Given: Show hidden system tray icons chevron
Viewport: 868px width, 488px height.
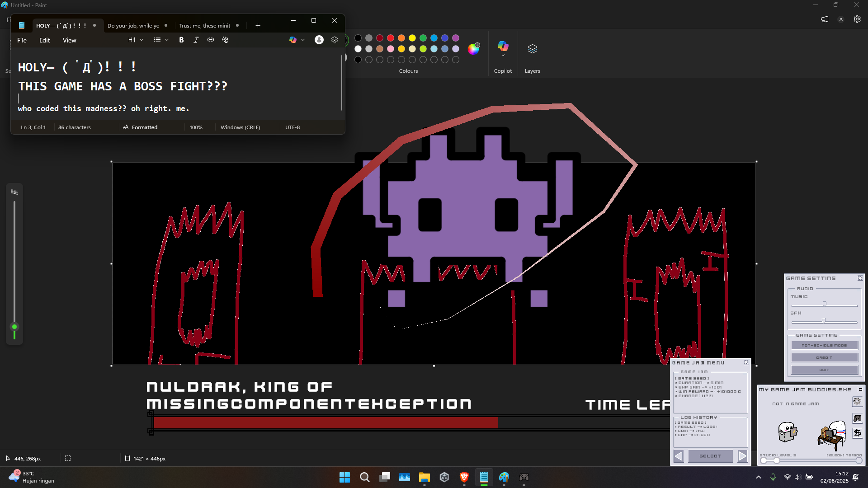Looking at the screenshot, I should coord(758,477).
